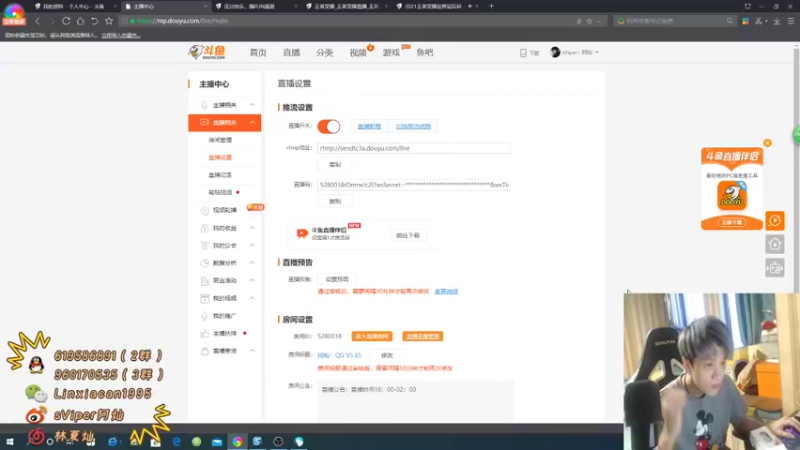Click the stream key input field
This screenshot has width=800, height=450.
(x=414, y=185)
